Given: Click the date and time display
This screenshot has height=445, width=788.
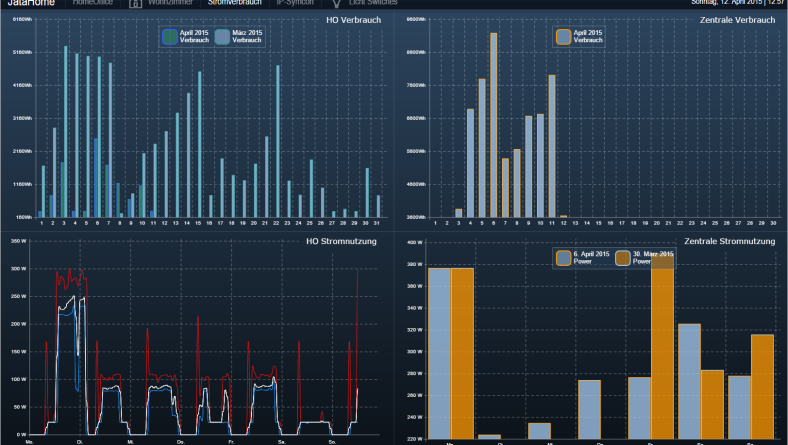Looking at the screenshot, I should coord(736,3).
